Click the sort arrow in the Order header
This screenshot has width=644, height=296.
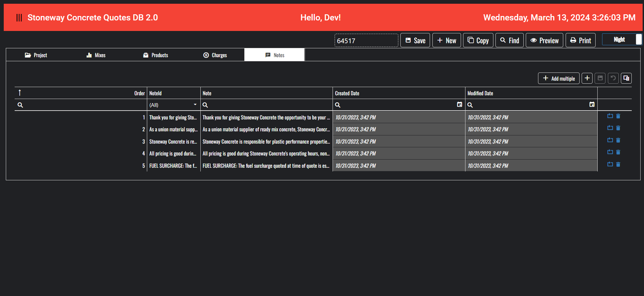[20, 93]
